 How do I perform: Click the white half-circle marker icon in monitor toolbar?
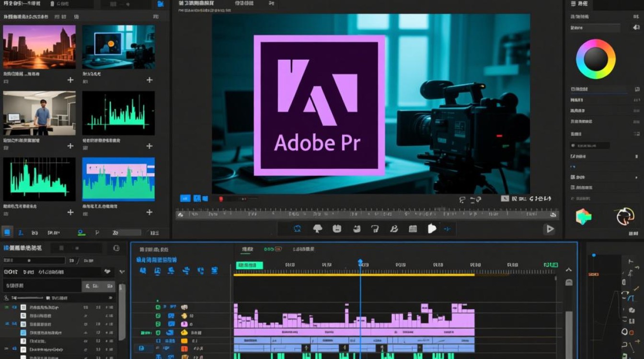(432, 229)
